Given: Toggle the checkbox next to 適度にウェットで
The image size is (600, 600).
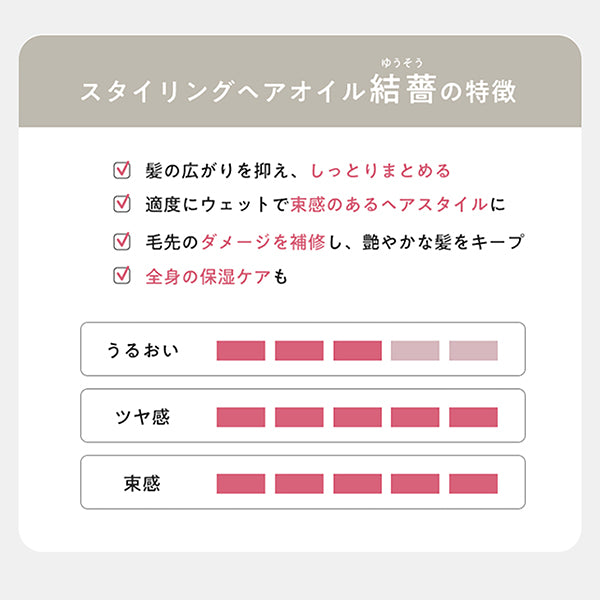Looking at the screenshot, I should pyautogui.click(x=123, y=205).
